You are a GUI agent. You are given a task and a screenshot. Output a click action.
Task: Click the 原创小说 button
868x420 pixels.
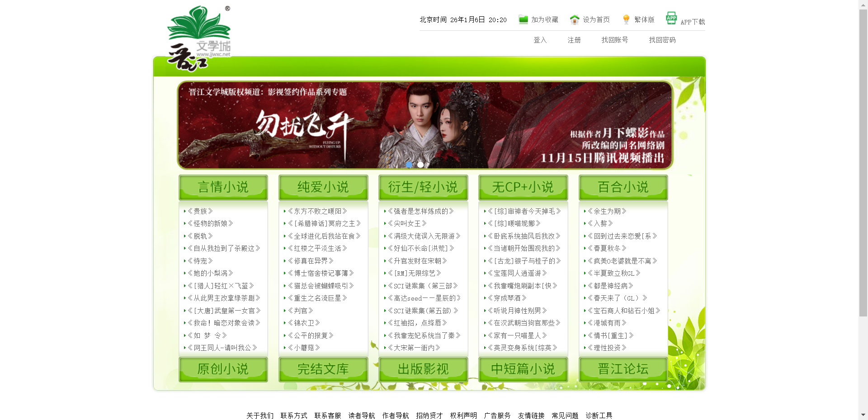pyautogui.click(x=223, y=369)
